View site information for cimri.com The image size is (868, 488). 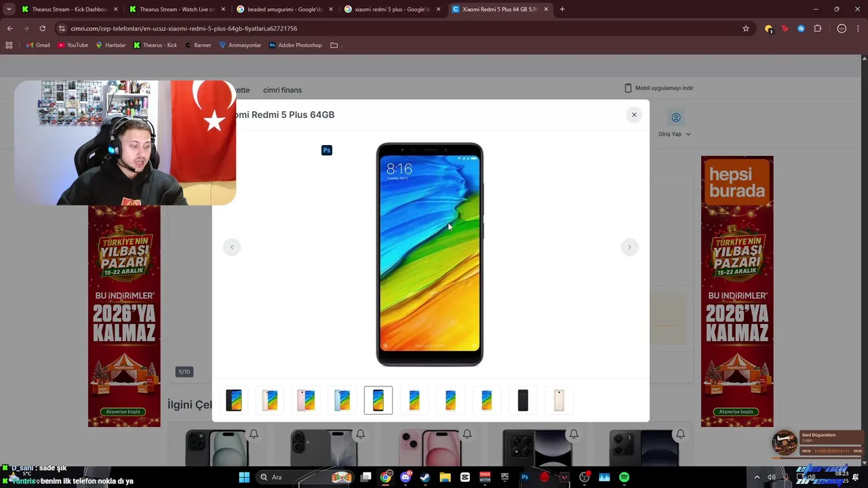tap(62, 28)
